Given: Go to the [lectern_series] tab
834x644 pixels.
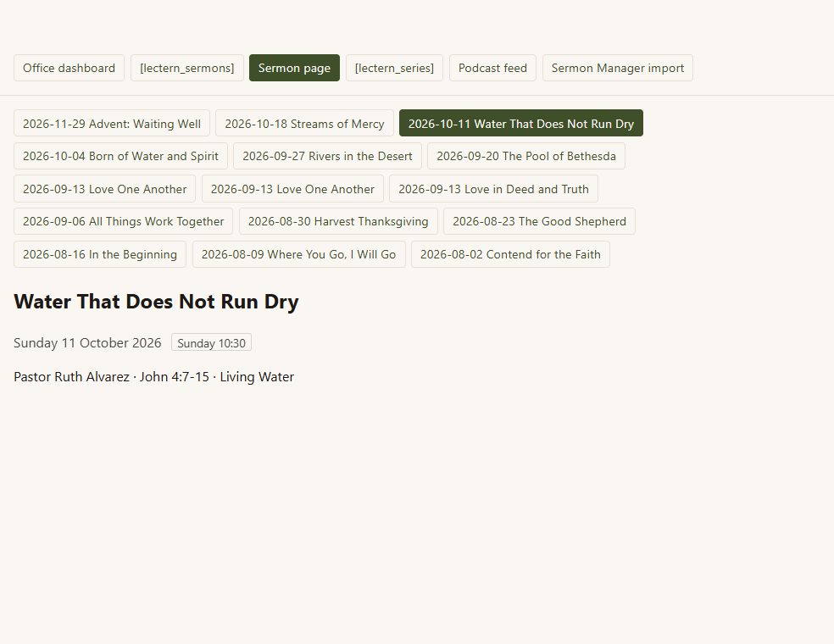Looking at the screenshot, I should tap(394, 68).
